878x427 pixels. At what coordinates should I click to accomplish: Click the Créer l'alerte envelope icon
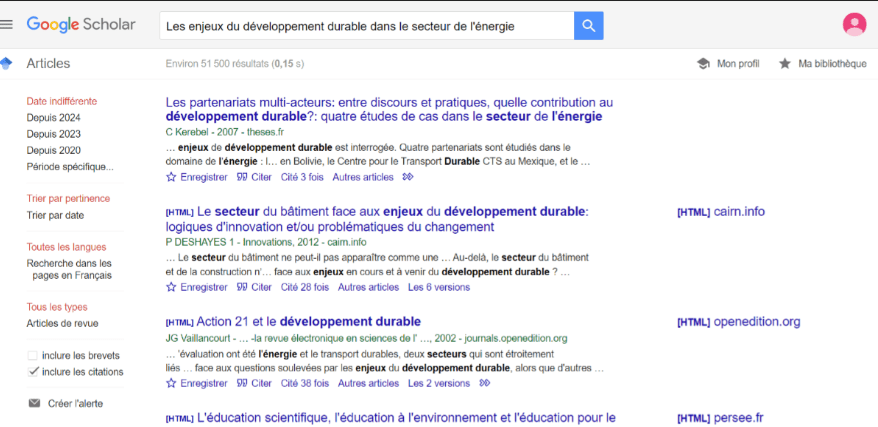coord(34,404)
